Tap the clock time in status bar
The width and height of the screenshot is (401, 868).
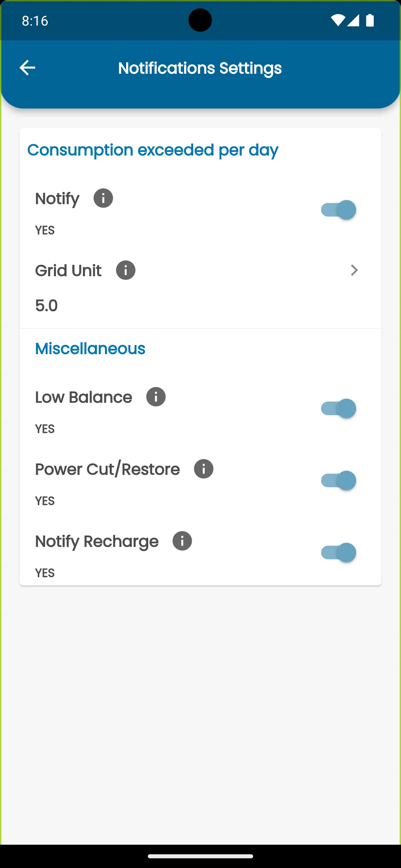(x=35, y=21)
